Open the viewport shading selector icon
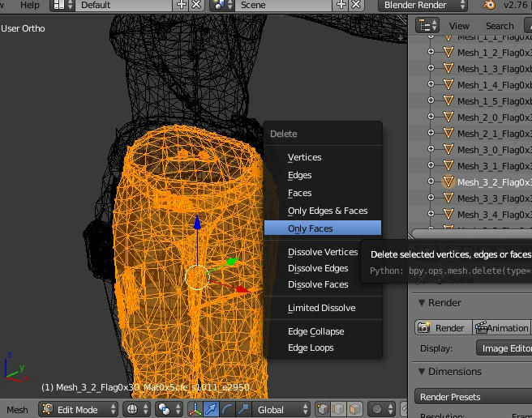The width and height of the screenshot is (532, 418). point(133,409)
